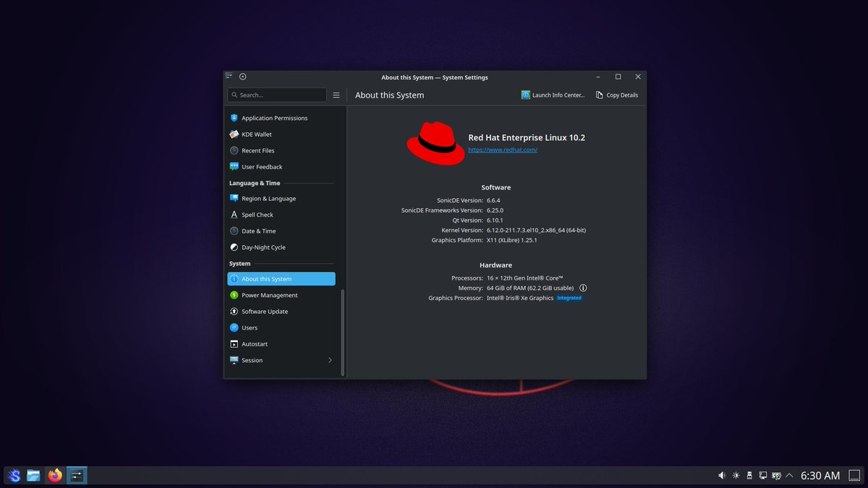The height and width of the screenshot is (488, 868).
Task: Expand the Session submenu chevron
Action: click(x=330, y=360)
